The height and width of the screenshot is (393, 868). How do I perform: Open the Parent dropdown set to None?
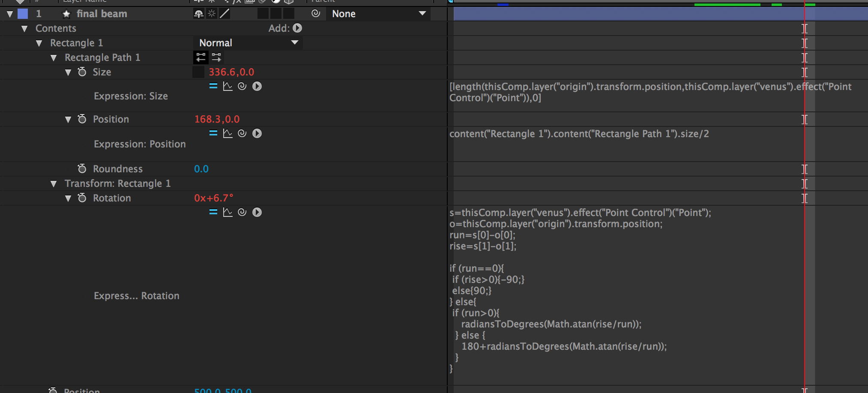(x=379, y=14)
